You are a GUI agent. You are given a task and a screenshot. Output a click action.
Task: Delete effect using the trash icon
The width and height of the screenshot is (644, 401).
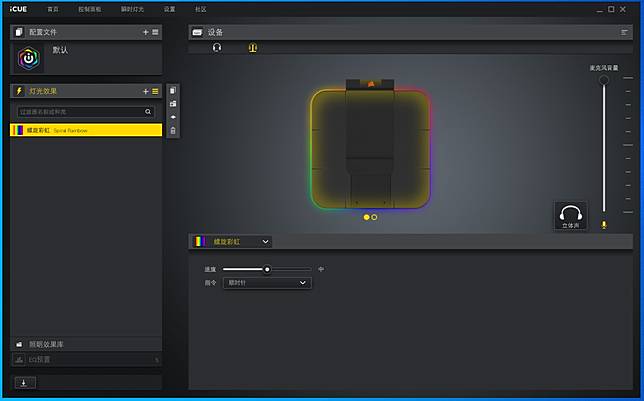[x=173, y=130]
